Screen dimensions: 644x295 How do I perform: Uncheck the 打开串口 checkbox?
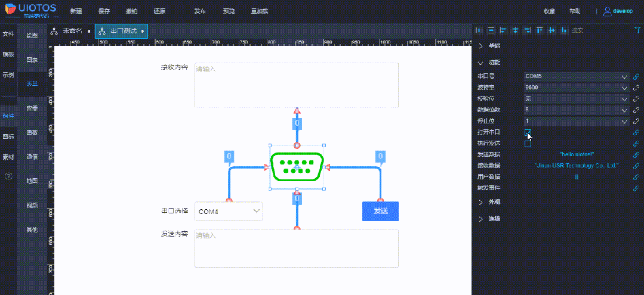[x=528, y=132]
